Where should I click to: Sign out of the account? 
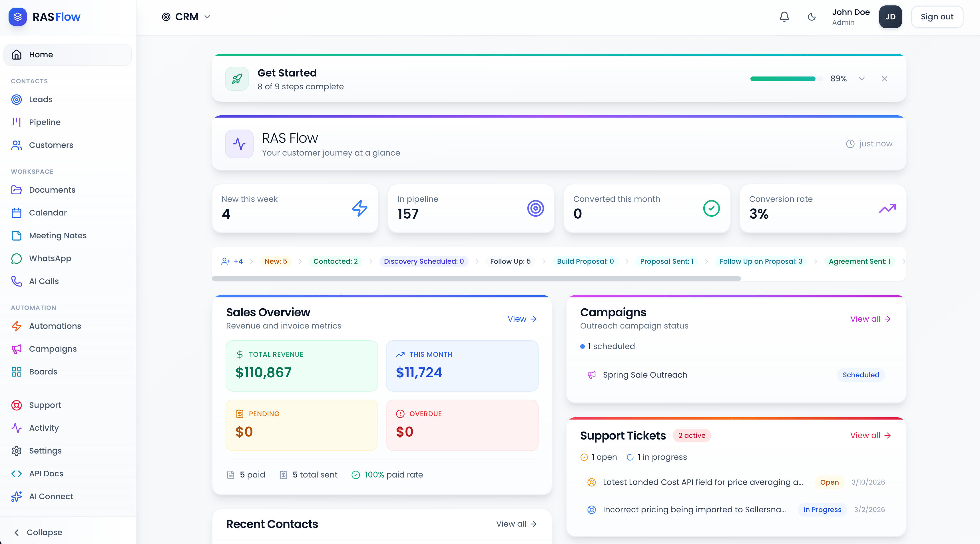(x=937, y=17)
